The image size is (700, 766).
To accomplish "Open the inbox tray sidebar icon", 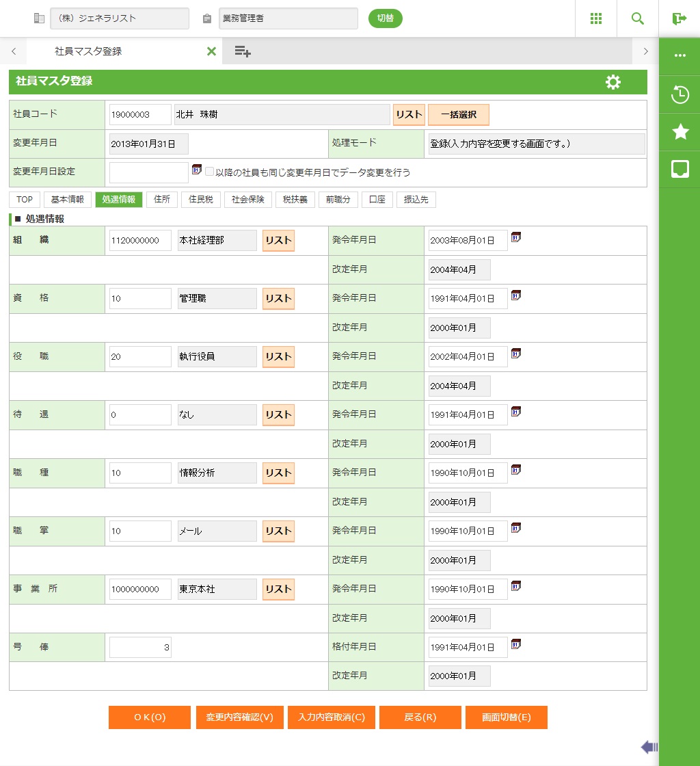I will (679, 169).
